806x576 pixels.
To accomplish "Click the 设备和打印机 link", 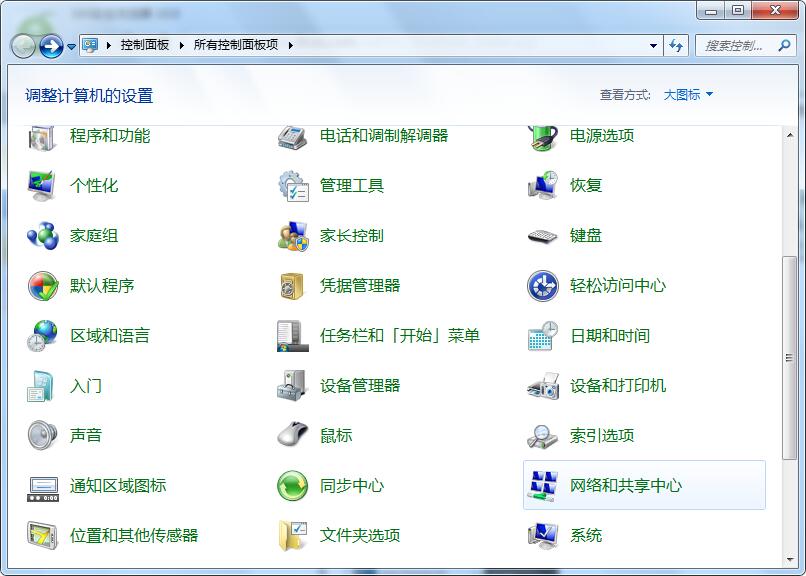I will pyautogui.click(x=617, y=386).
